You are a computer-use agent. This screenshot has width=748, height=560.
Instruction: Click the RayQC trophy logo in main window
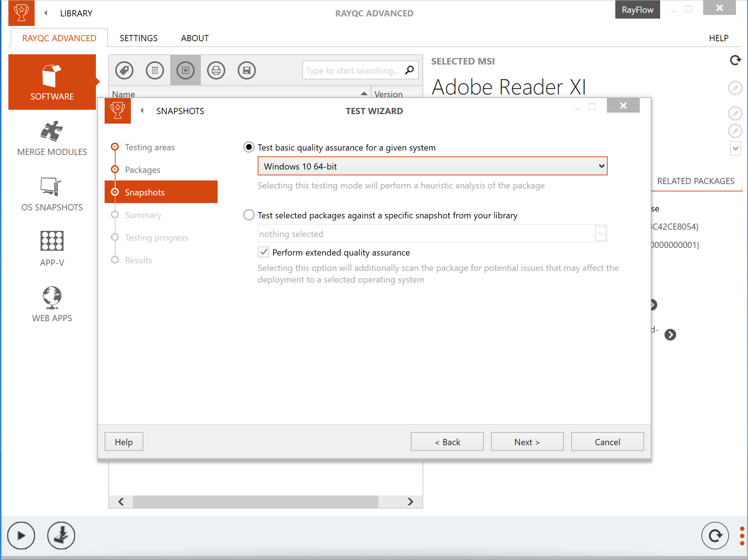(x=22, y=13)
